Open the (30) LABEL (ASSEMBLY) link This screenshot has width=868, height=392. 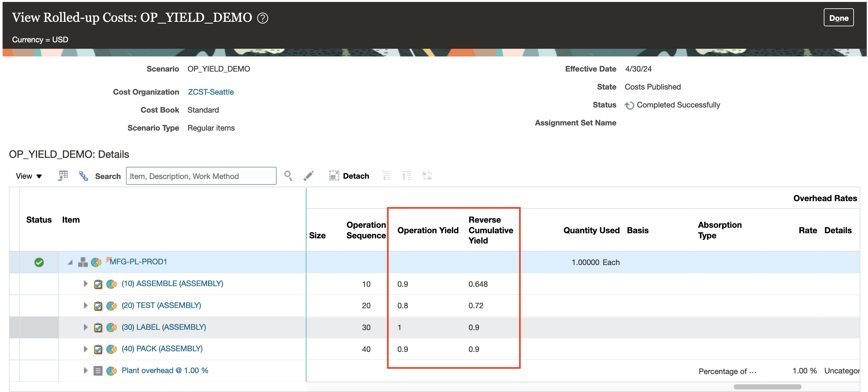click(x=163, y=327)
